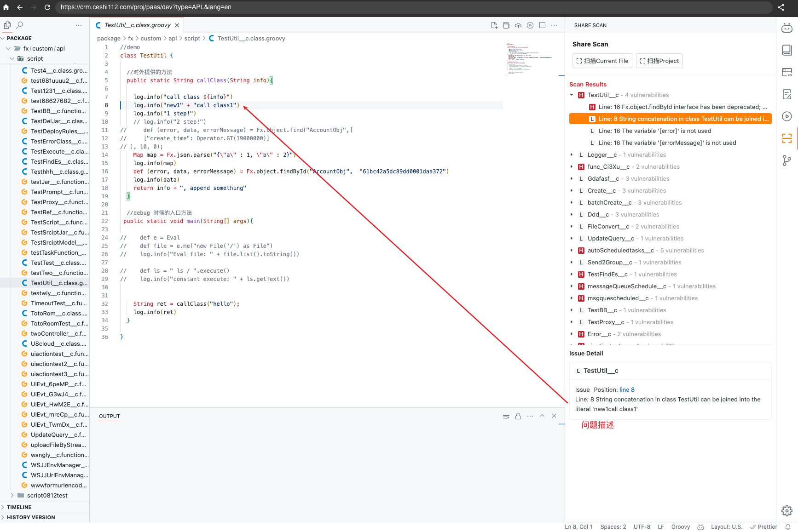
Task: Maximize output panel with the up chevron
Action: [542, 416]
